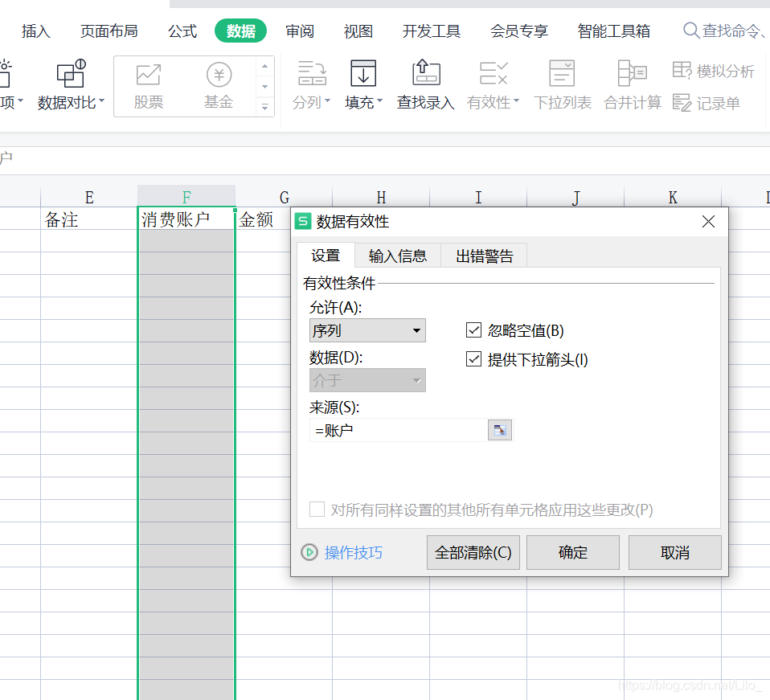Open the 开发工具 ribbon tab
This screenshot has height=700, width=770.
click(x=431, y=31)
